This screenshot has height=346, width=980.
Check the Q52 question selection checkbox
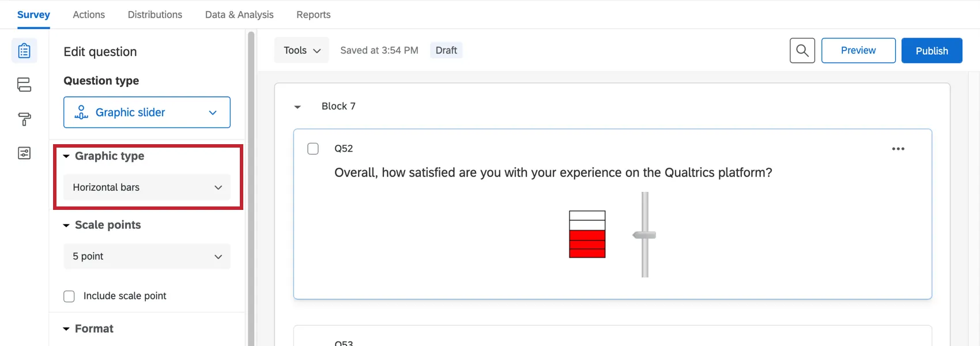click(313, 148)
